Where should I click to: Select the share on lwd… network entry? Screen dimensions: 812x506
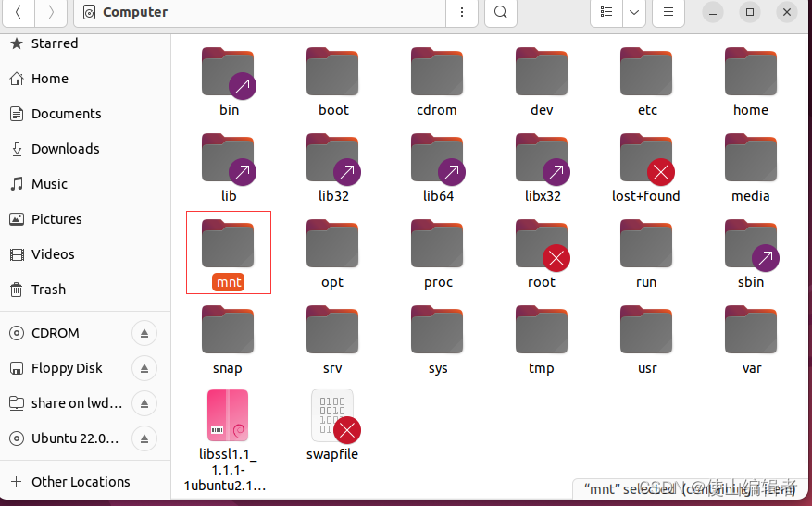tap(65, 403)
